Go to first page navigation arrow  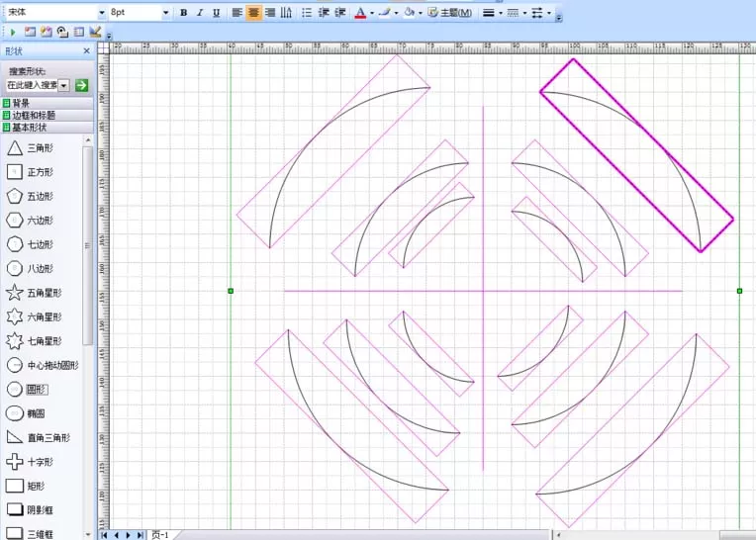(x=104, y=535)
